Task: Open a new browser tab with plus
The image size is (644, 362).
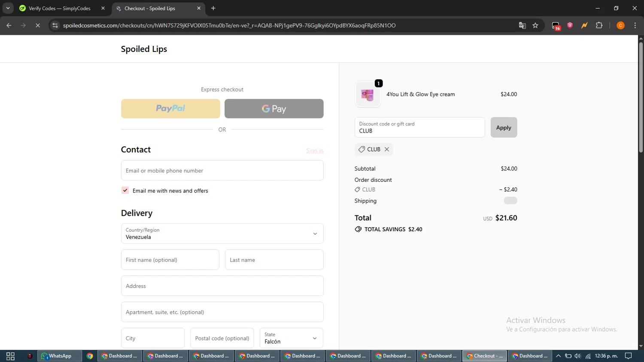Action: [213, 8]
